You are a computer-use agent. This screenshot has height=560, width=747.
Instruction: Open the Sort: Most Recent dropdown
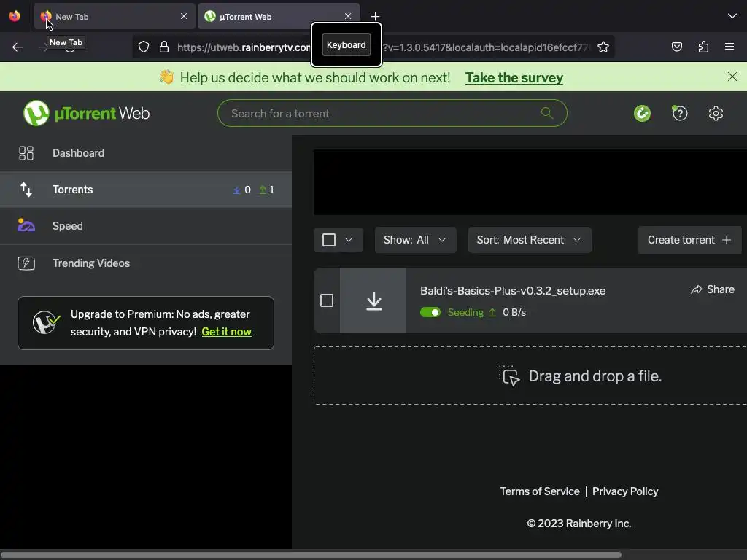pos(530,239)
